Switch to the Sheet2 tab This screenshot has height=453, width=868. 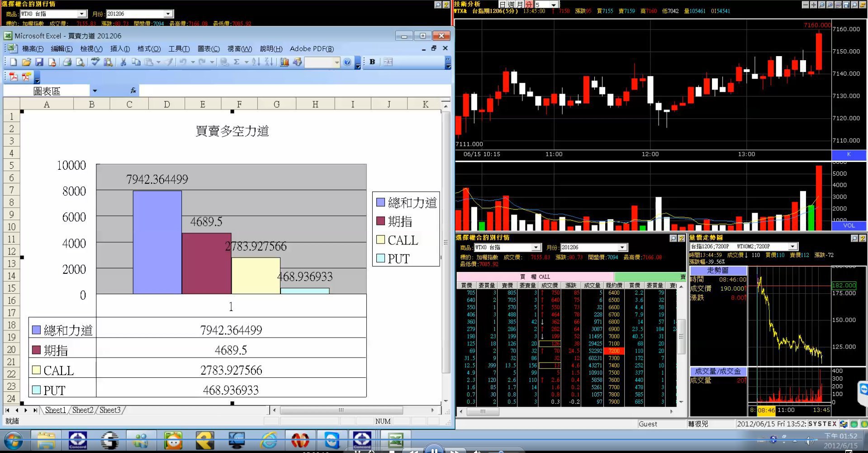pyautogui.click(x=83, y=410)
